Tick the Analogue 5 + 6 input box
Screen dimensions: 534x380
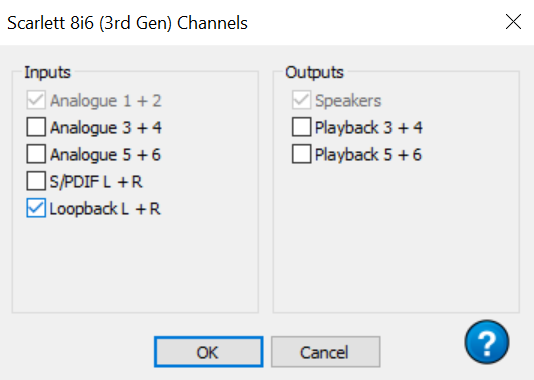36,154
